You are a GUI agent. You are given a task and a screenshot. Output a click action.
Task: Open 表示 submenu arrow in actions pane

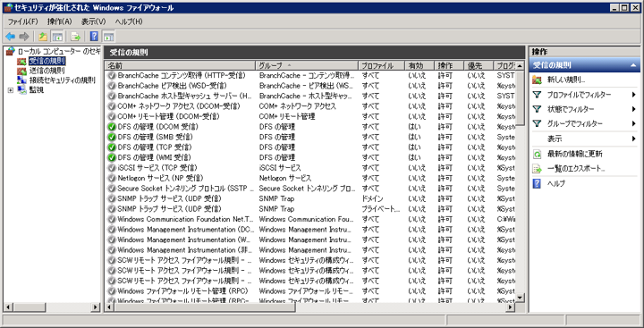tap(634, 139)
